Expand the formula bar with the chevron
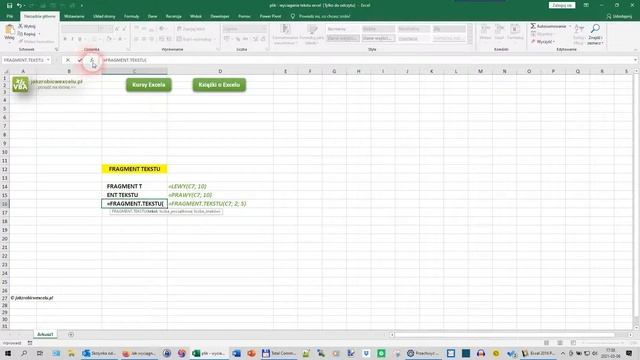Image resolution: width=640 pixels, height=360 pixels. coord(635,60)
